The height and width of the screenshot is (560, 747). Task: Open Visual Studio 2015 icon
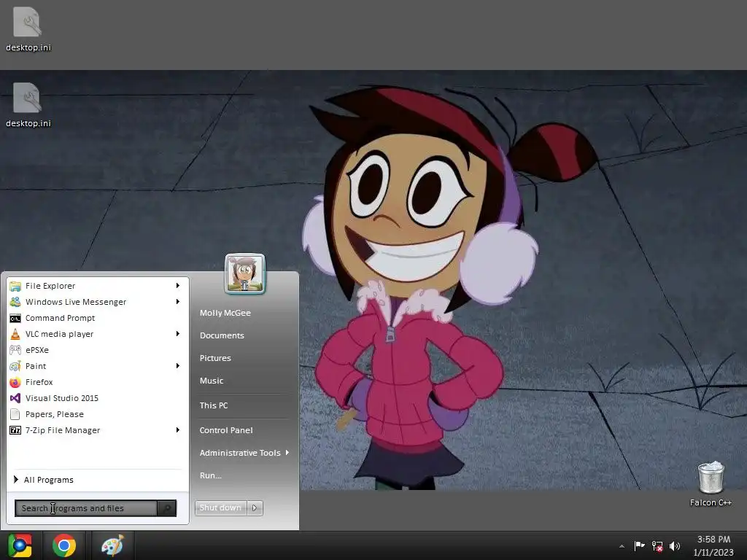[x=15, y=398]
